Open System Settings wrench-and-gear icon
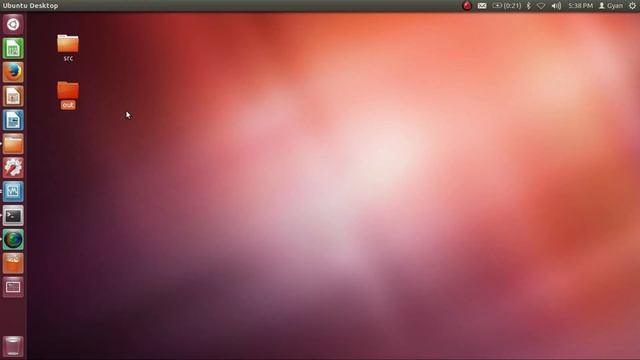Image resolution: width=640 pixels, height=360 pixels. [13, 168]
